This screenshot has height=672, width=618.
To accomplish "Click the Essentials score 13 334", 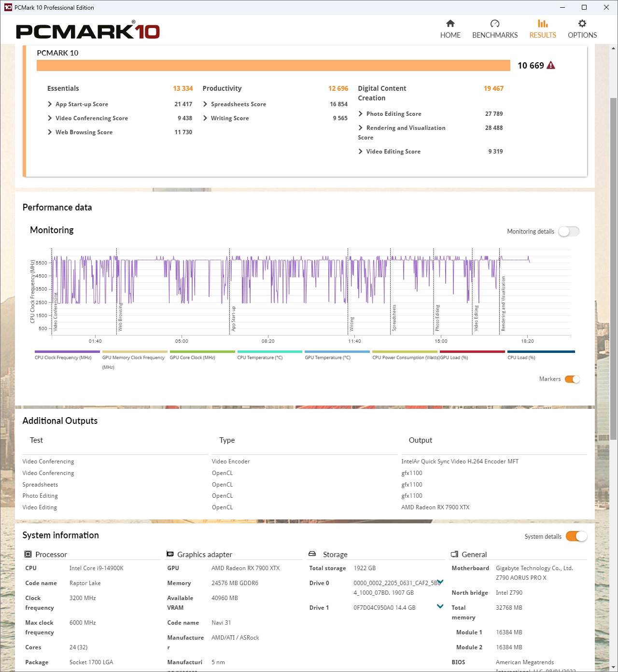I will pyautogui.click(x=183, y=88).
